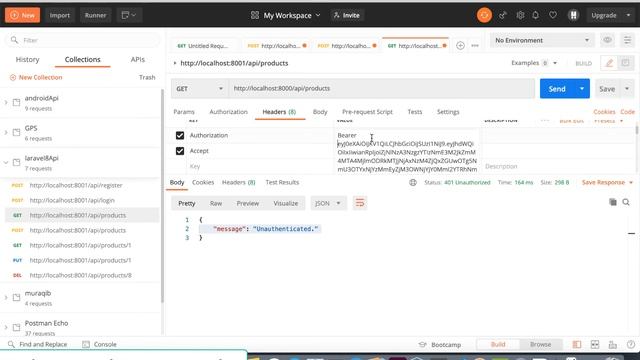
Task: Click New Collection link
Action: (36, 77)
